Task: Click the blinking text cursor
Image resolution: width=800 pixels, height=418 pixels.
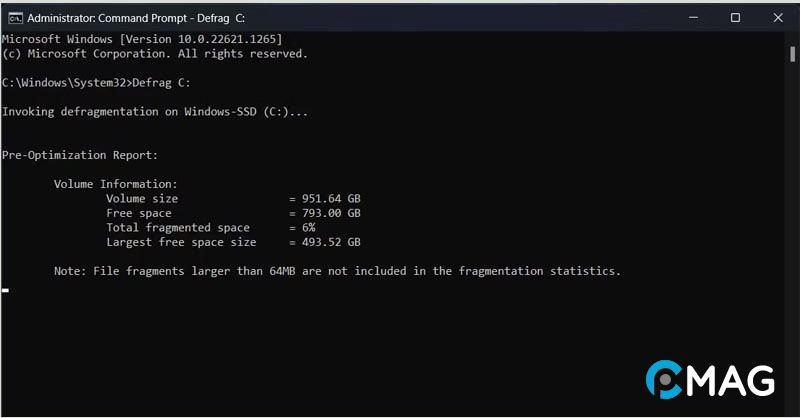Action: pos(5,290)
